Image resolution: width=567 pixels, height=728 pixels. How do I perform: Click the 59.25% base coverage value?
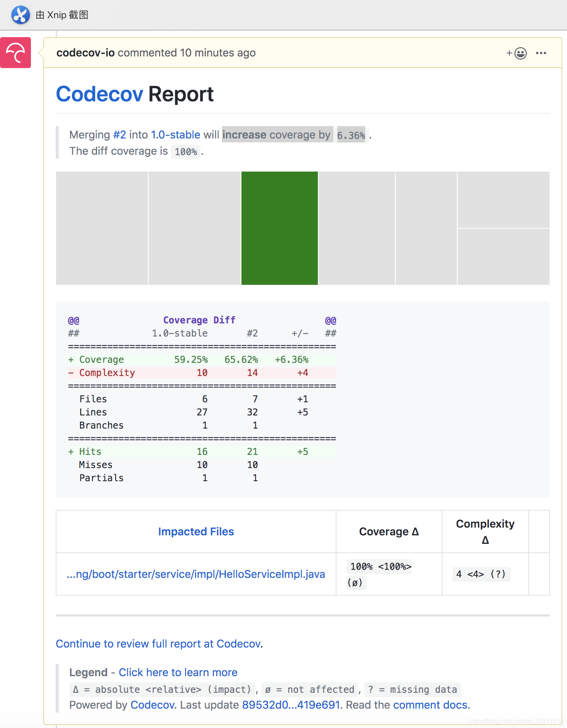[191, 360]
